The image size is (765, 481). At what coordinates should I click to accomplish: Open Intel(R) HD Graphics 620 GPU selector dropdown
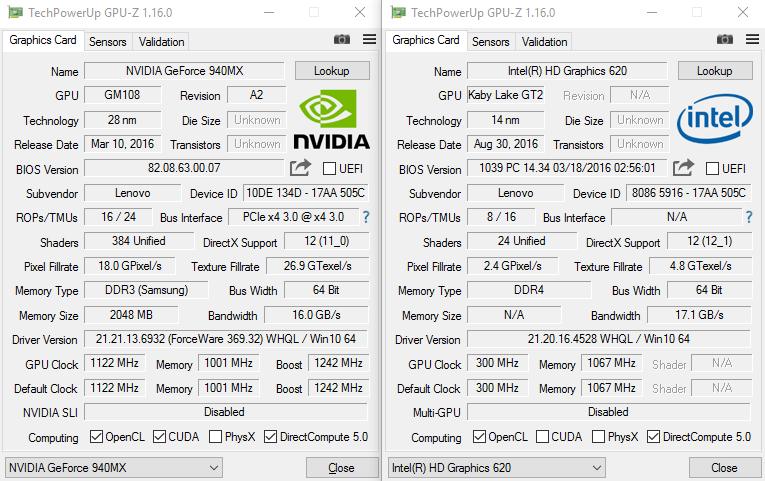pyautogui.click(x=497, y=468)
